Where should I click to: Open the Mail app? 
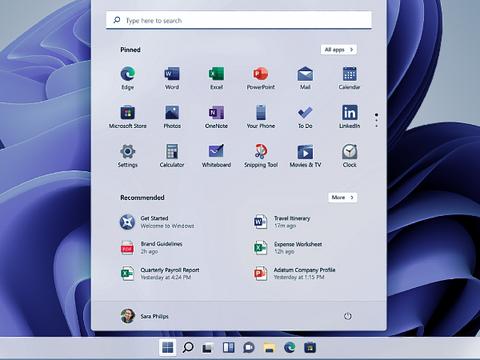tap(305, 78)
